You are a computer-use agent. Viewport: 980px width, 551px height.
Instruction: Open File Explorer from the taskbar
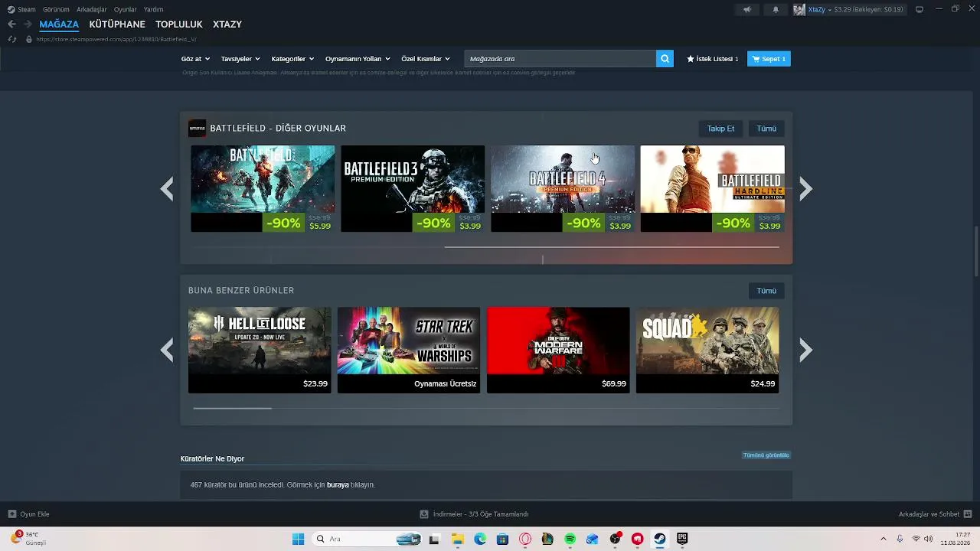pos(457,539)
